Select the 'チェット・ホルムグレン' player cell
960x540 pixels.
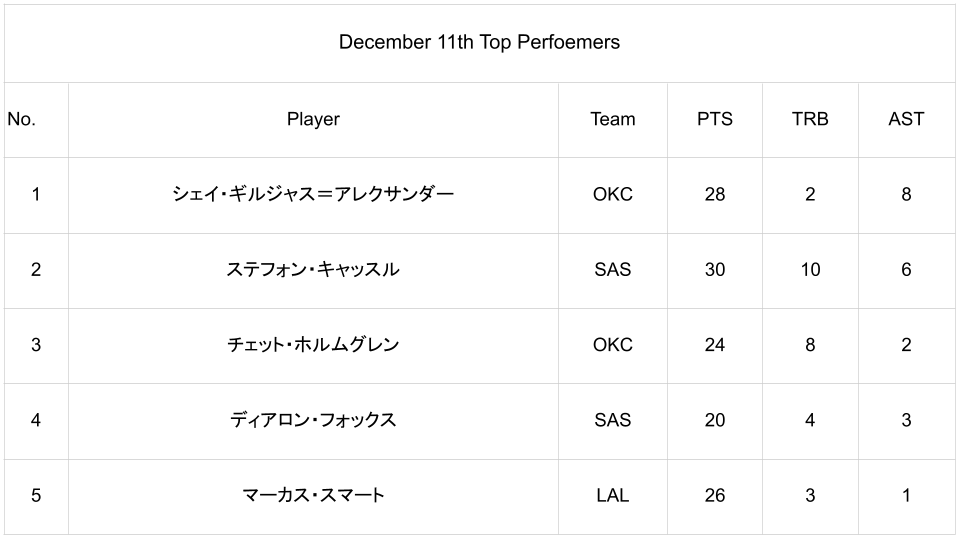[313, 345]
